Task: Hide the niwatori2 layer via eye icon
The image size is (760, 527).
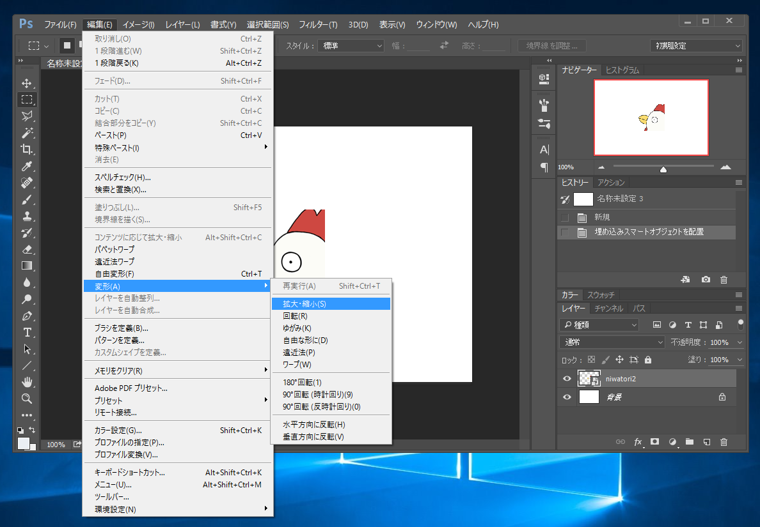Action: coord(568,379)
